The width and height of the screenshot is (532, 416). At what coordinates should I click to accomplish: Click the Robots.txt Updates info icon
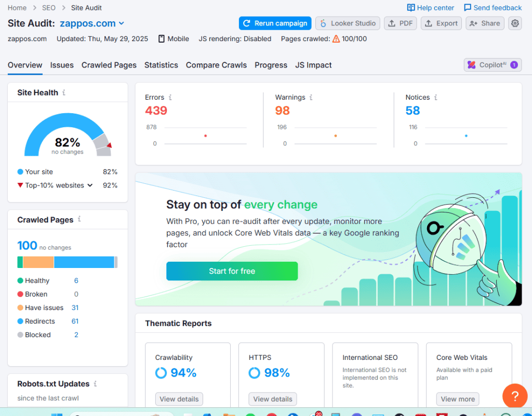(x=95, y=383)
